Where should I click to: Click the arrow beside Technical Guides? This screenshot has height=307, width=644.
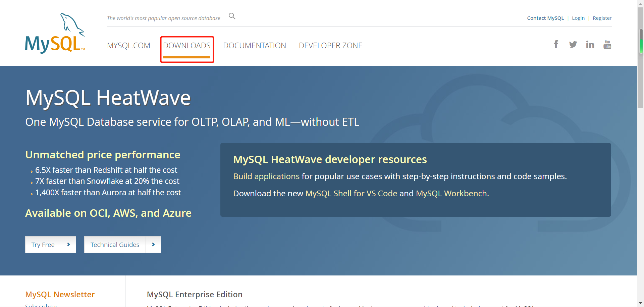[x=153, y=245]
